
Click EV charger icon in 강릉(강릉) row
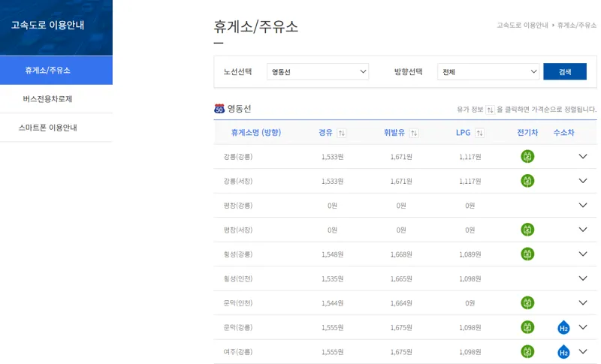tap(527, 157)
